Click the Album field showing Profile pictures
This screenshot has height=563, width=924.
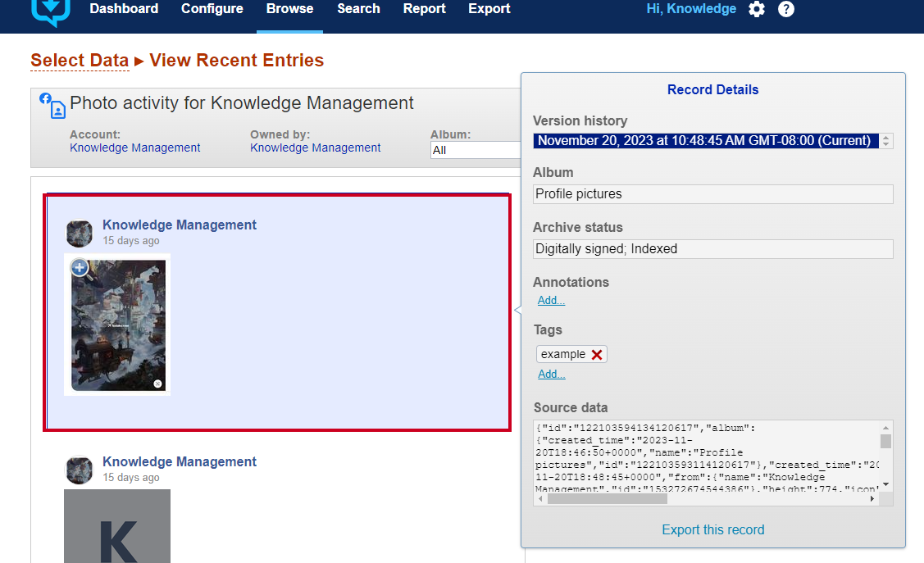(713, 194)
